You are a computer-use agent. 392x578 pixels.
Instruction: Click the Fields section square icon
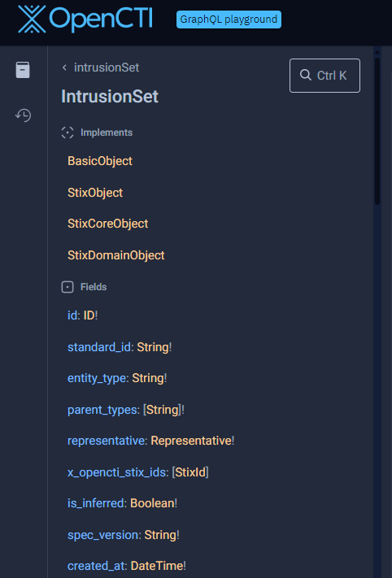[68, 287]
